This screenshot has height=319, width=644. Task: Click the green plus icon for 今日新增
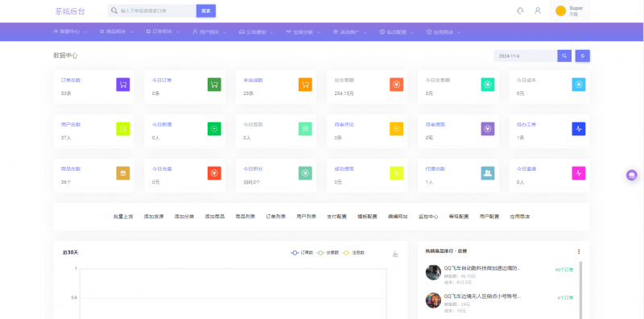pos(214,129)
